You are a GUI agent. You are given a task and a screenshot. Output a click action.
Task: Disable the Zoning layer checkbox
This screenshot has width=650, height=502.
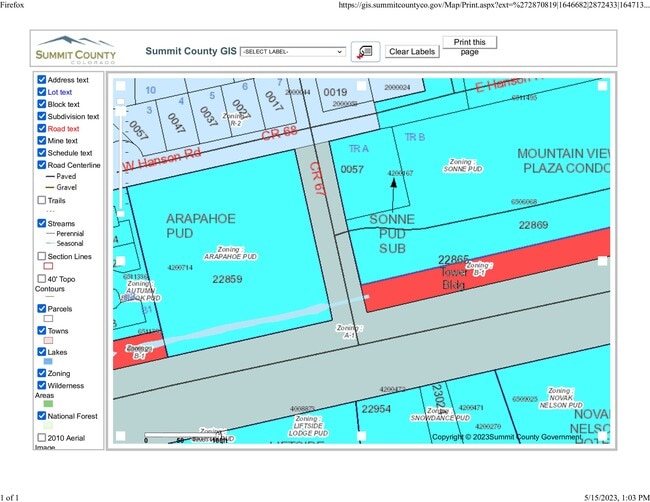(x=41, y=372)
